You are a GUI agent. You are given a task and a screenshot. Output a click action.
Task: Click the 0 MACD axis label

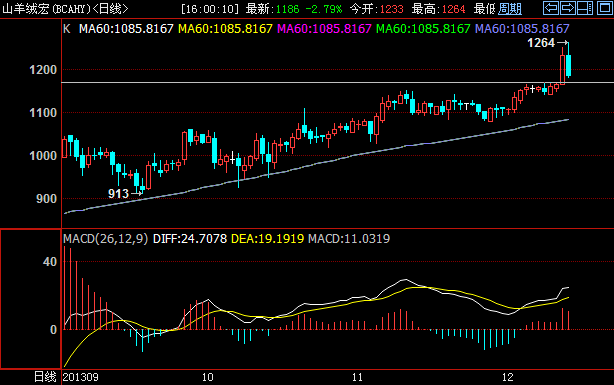click(54, 330)
